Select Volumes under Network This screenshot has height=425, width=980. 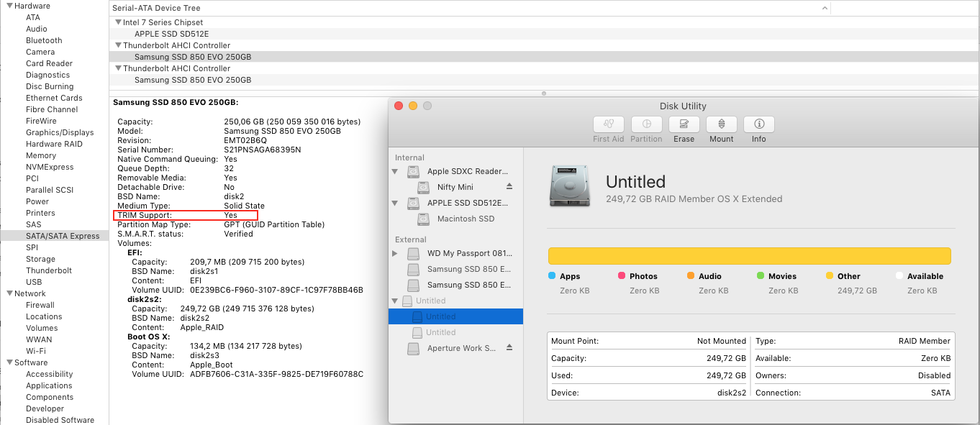[42, 328]
